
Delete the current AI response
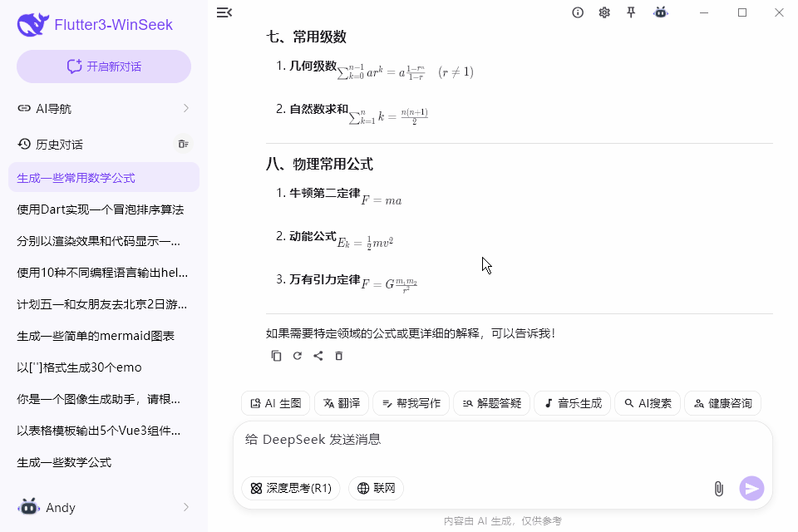click(339, 356)
